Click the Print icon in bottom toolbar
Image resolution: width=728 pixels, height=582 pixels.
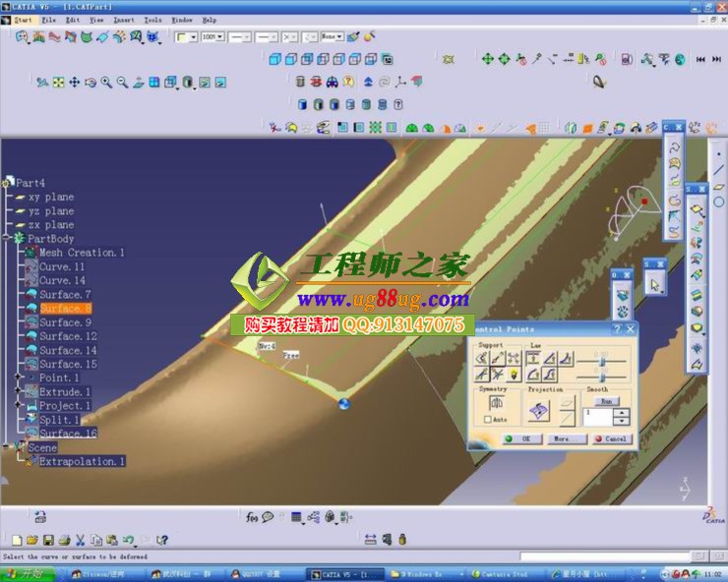[x=63, y=540]
